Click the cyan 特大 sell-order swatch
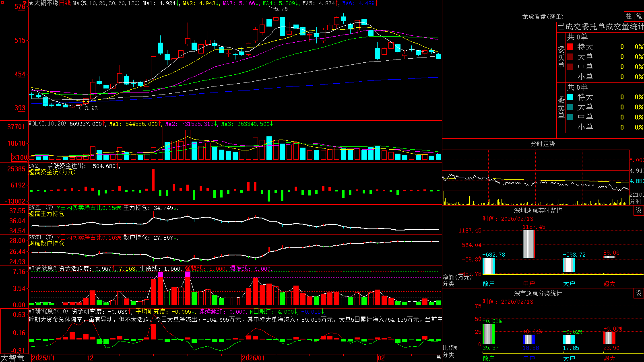This screenshot has width=644, height=362. (570, 97)
